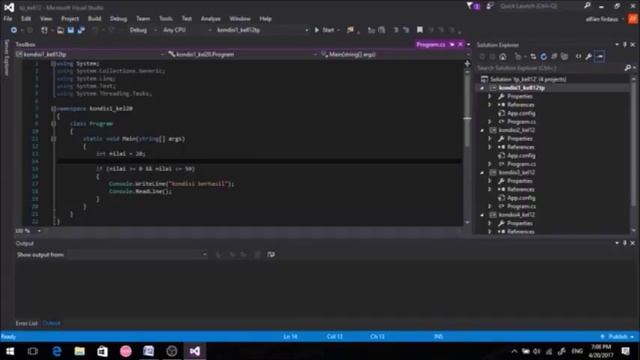
Task: Toggle auto-hide pin on Solution Explorer panel
Action: pyautogui.click(x=625, y=44)
